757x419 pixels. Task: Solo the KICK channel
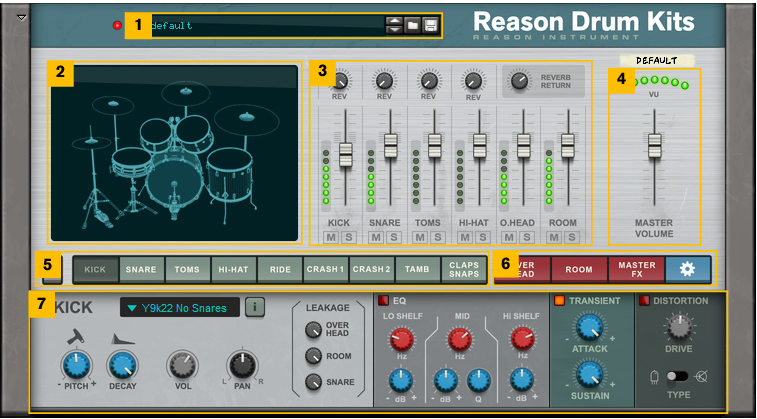(348, 237)
